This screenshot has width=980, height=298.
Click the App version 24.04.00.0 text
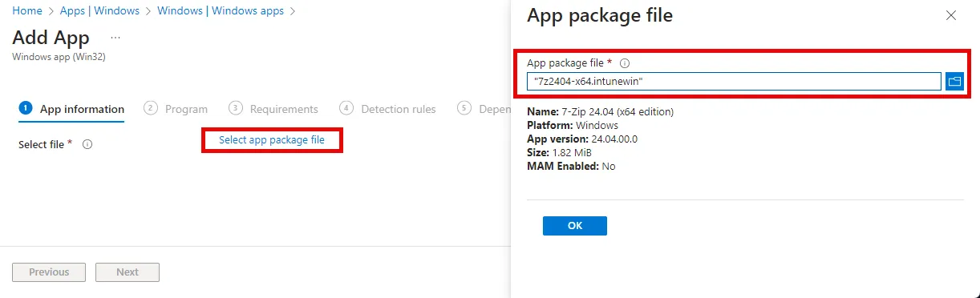(582, 139)
